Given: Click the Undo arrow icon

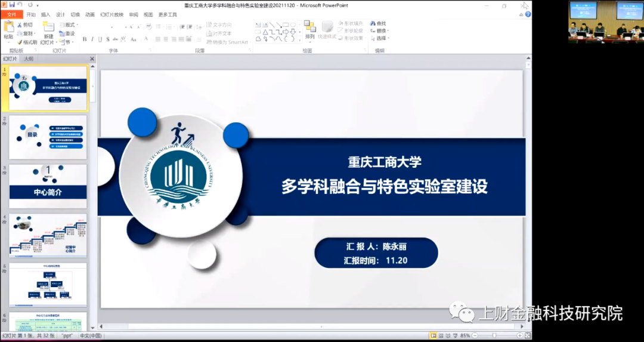Looking at the screenshot, I should [20, 5].
